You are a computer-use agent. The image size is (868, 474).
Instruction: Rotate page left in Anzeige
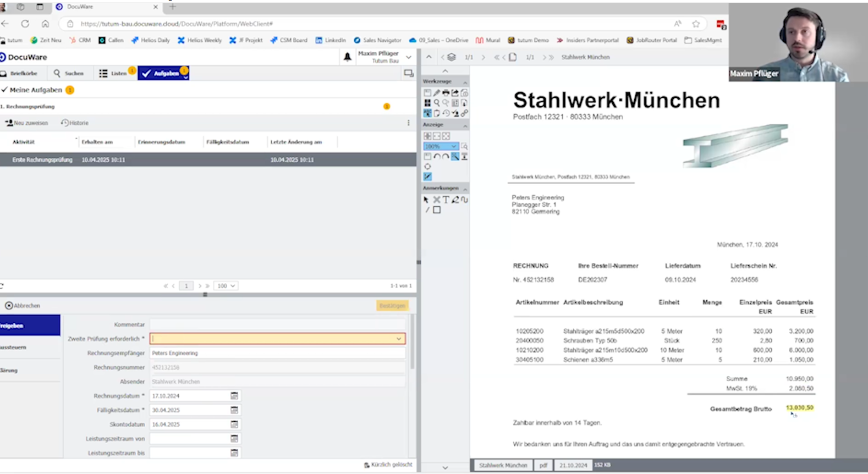437,157
